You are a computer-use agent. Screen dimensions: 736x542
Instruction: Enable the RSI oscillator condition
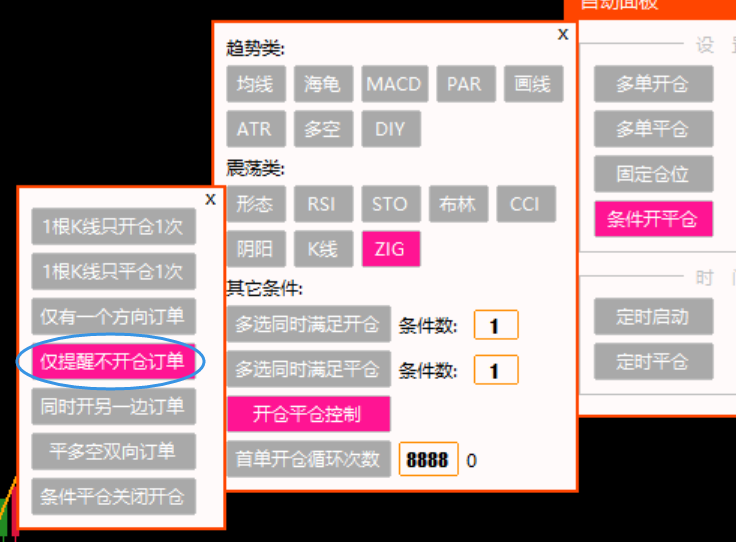click(322, 204)
